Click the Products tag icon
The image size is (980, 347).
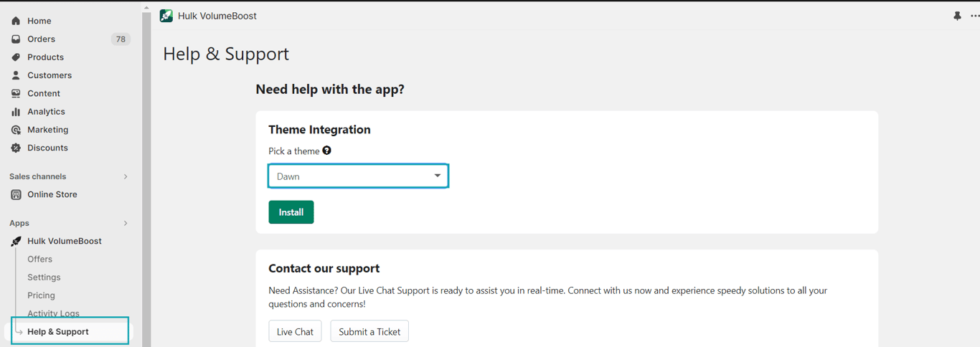[x=16, y=57]
